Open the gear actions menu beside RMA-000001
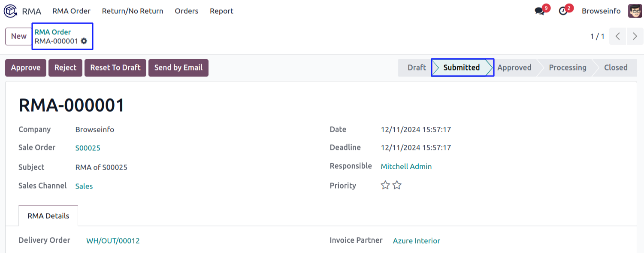The width and height of the screenshot is (644, 253). (84, 41)
